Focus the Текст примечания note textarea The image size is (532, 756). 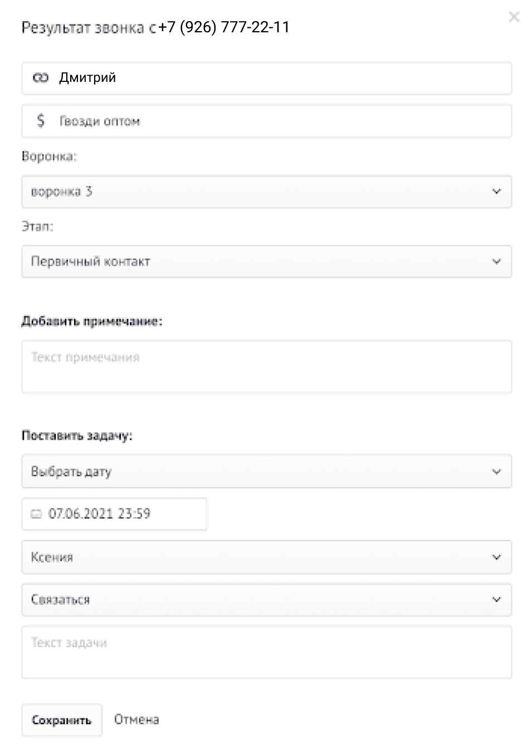click(266, 367)
